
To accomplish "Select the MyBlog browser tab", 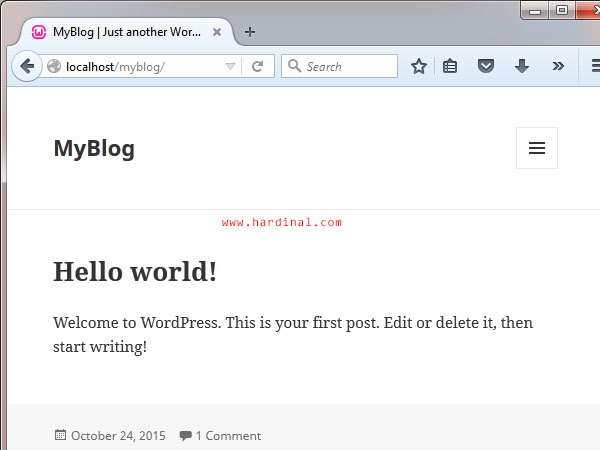I will (126, 32).
